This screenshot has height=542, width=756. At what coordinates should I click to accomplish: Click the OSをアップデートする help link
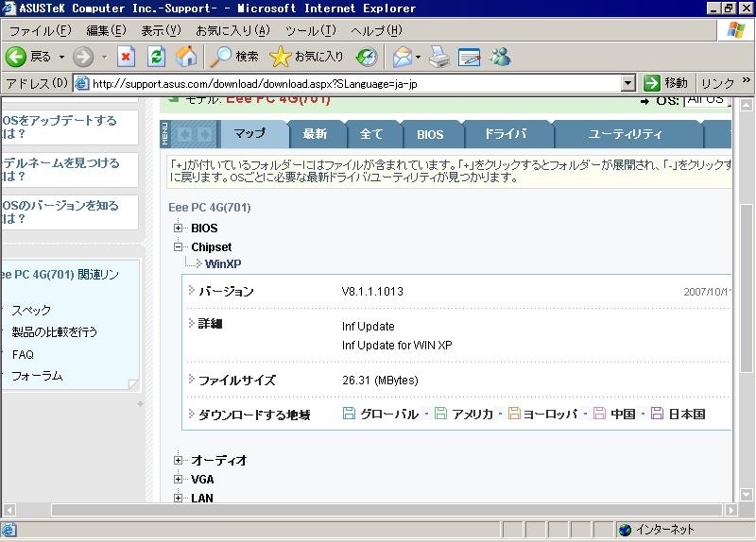point(59,127)
